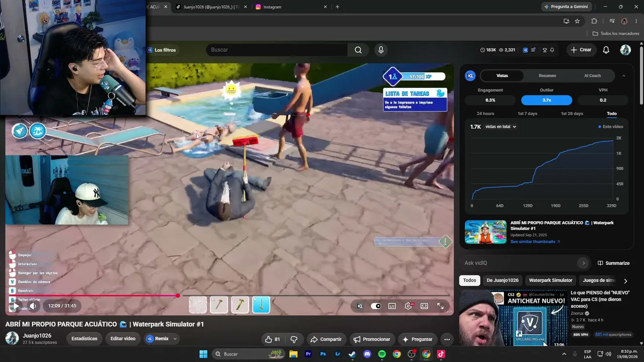The image size is (644, 362).
Task: Select the Todos filter chip
Action: pos(469,281)
